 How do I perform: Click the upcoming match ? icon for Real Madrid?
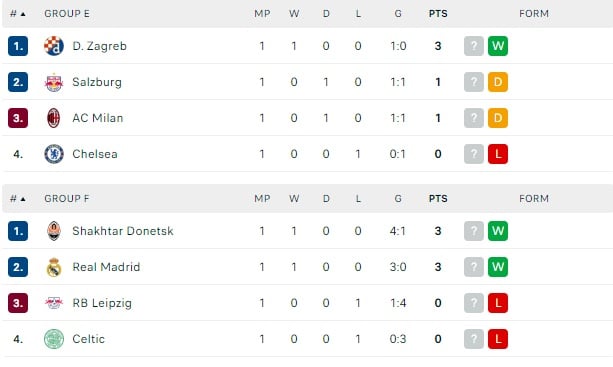coord(474,267)
